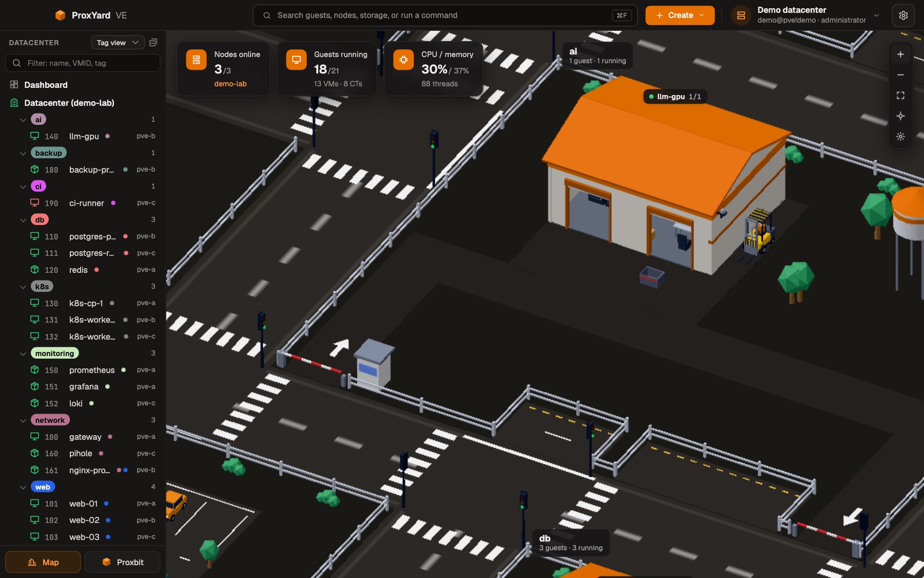Focus the global search command field
This screenshot has width=924, height=578.
[445, 15]
